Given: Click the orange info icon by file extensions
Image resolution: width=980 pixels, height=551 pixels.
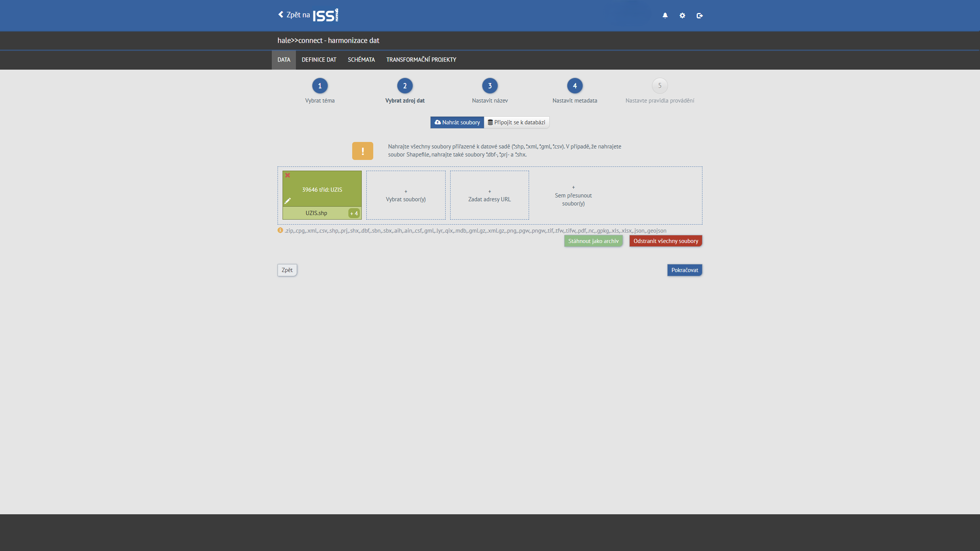Looking at the screenshot, I should pyautogui.click(x=280, y=230).
